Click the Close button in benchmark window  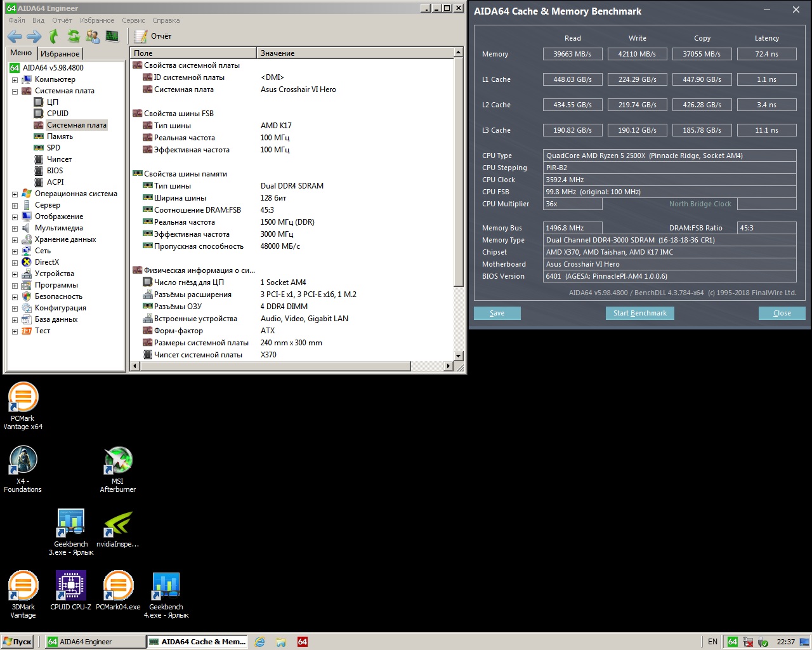pos(782,313)
